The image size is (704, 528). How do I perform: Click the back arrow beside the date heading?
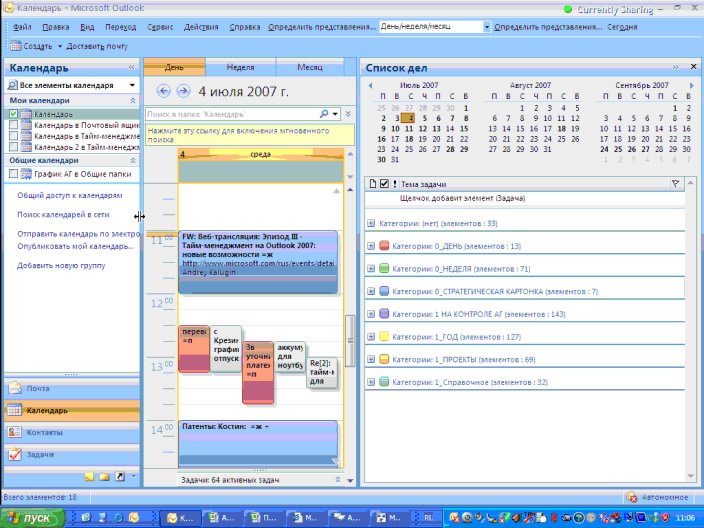(165, 91)
